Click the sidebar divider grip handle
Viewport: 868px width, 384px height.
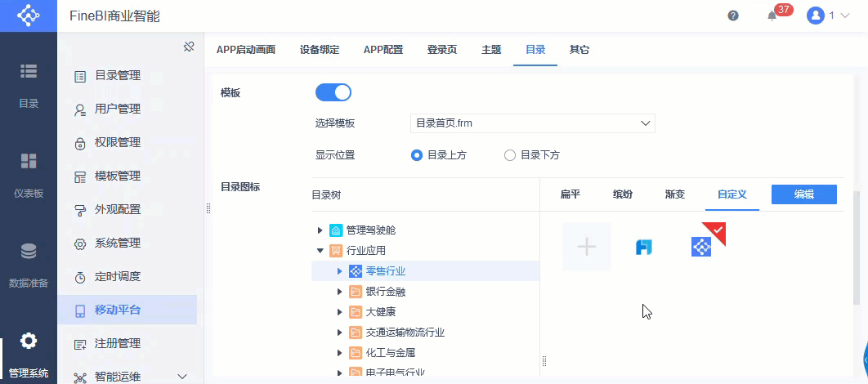pyautogui.click(x=208, y=208)
